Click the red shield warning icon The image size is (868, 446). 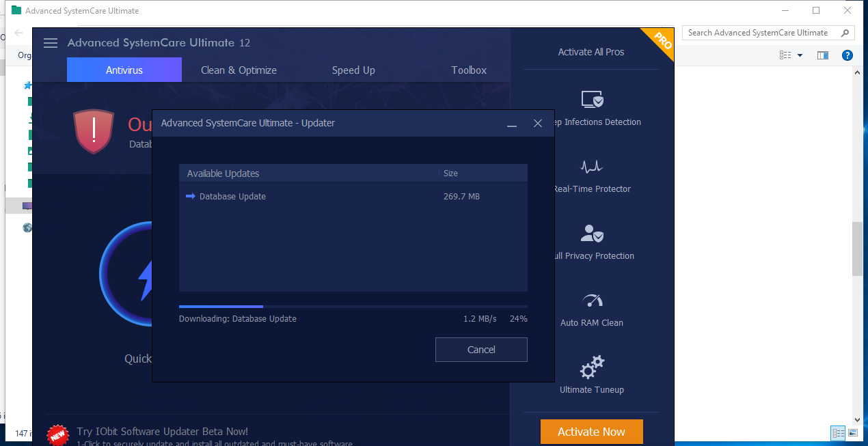click(94, 132)
